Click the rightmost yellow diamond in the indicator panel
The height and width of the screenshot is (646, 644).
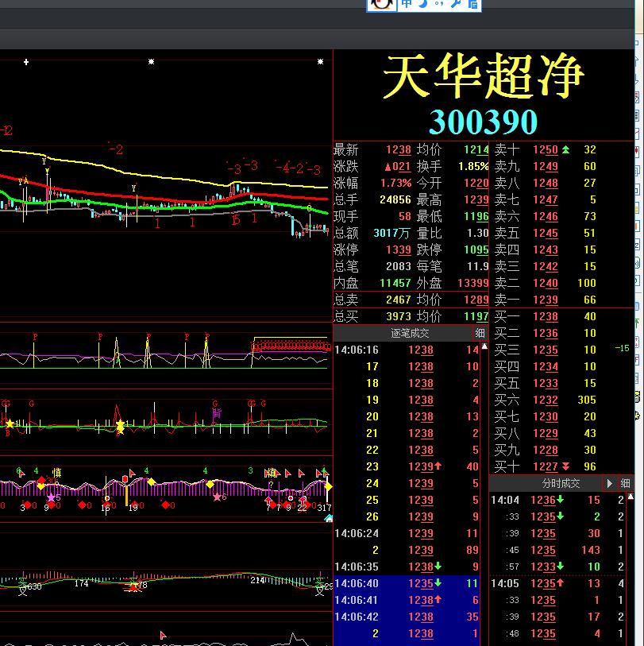click(x=328, y=487)
